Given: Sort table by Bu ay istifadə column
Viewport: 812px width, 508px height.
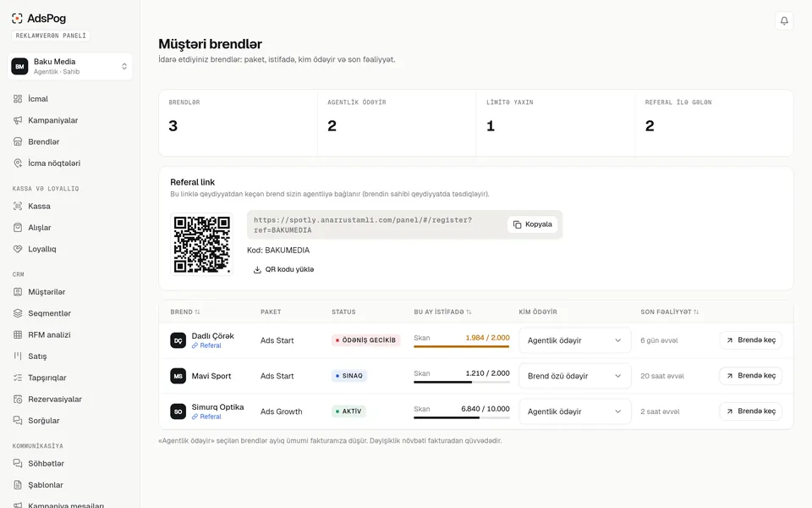Looking at the screenshot, I should pos(442,312).
